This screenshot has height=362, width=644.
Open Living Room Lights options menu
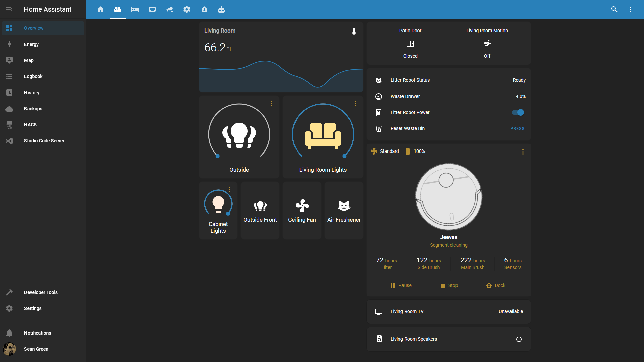[355, 104]
